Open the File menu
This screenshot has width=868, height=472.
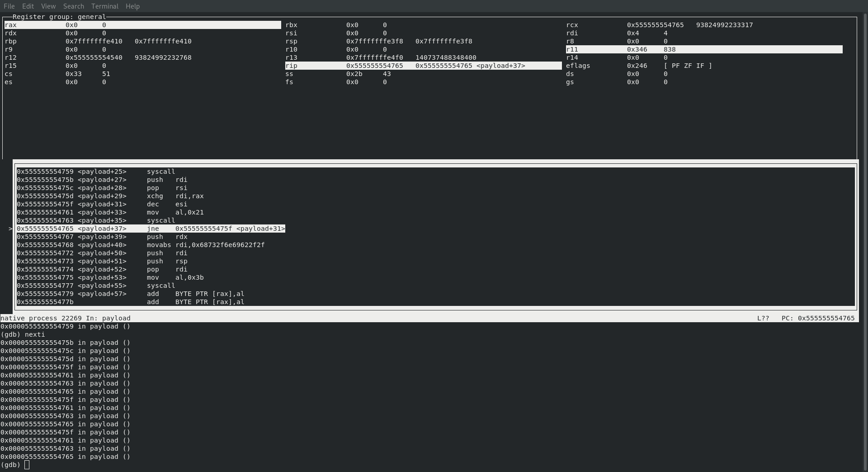[x=9, y=6]
